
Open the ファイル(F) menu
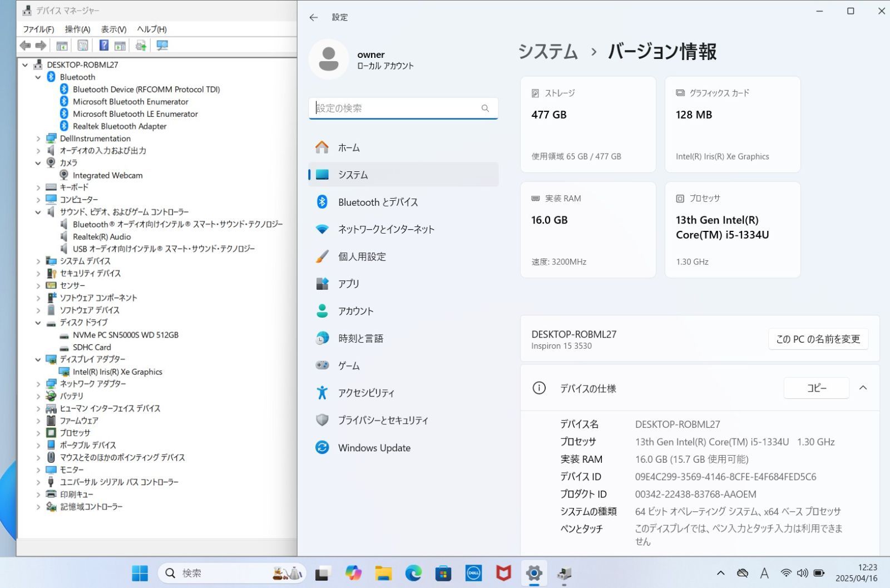pos(38,29)
